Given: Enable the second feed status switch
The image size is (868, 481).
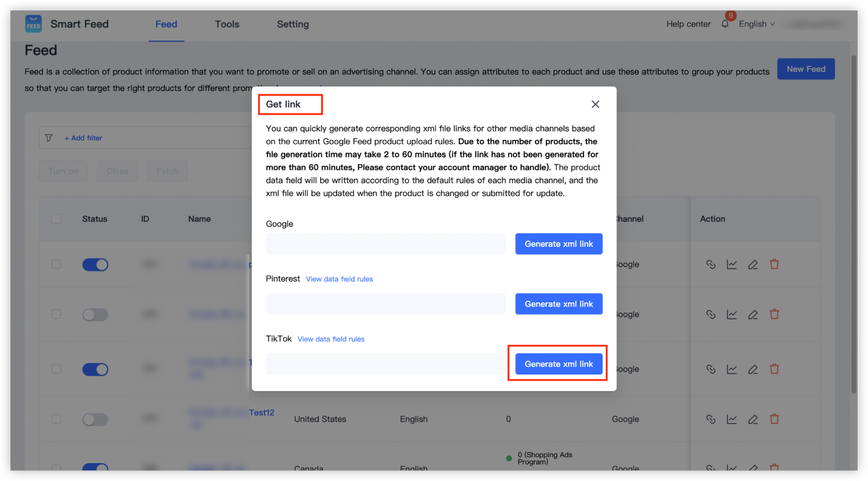Looking at the screenshot, I should 95,315.
